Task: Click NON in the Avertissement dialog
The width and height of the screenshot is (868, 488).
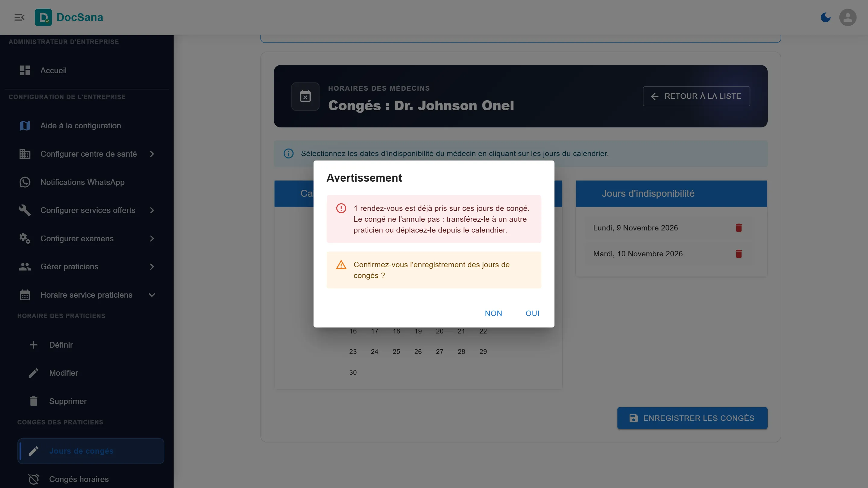Action: (493, 313)
